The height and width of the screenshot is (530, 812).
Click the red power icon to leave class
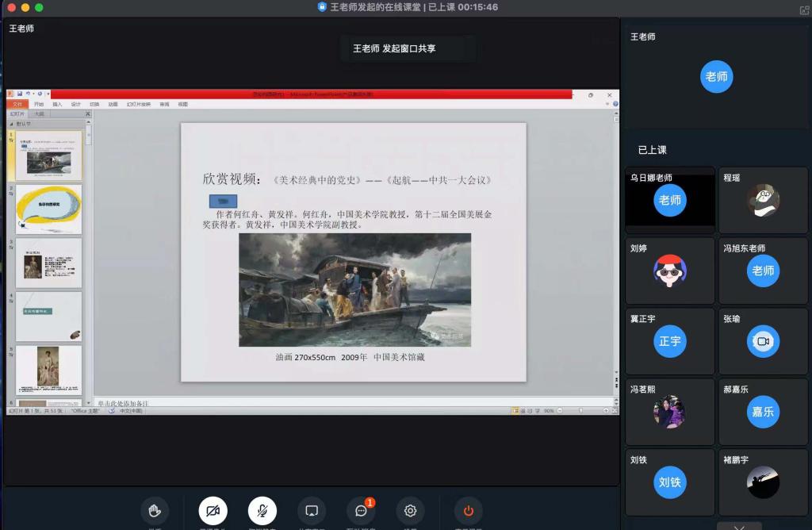point(468,510)
